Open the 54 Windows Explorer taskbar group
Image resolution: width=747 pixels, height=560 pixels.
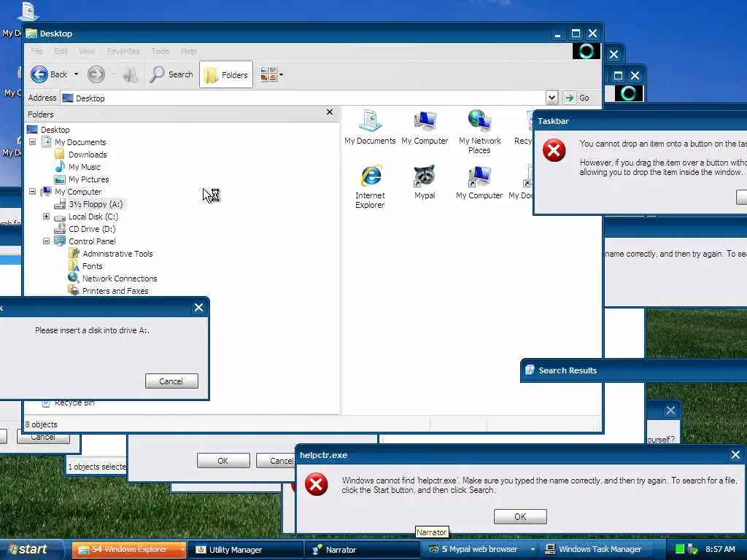tap(129, 550)
